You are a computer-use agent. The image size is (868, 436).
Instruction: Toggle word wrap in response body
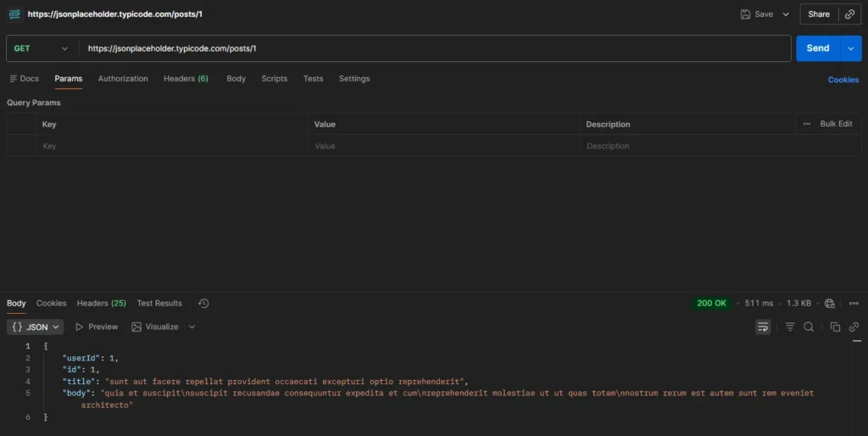click(763, 327)
